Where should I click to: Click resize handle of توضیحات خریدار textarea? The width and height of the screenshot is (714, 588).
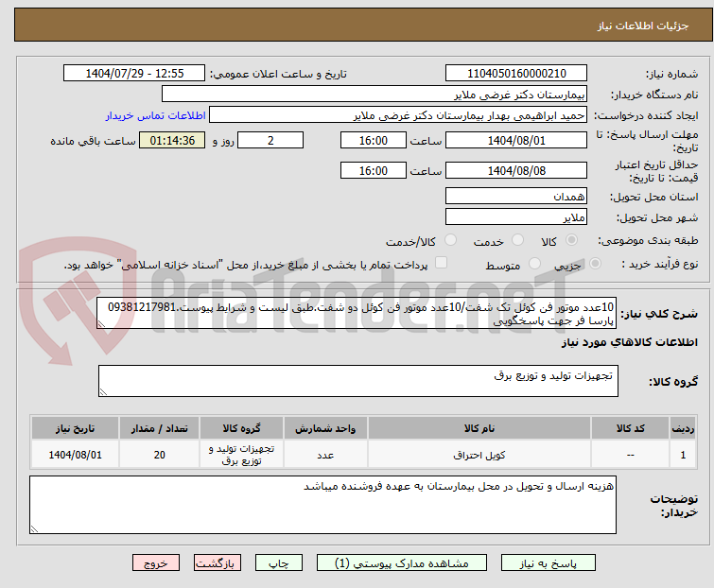[x=34, y=528]
